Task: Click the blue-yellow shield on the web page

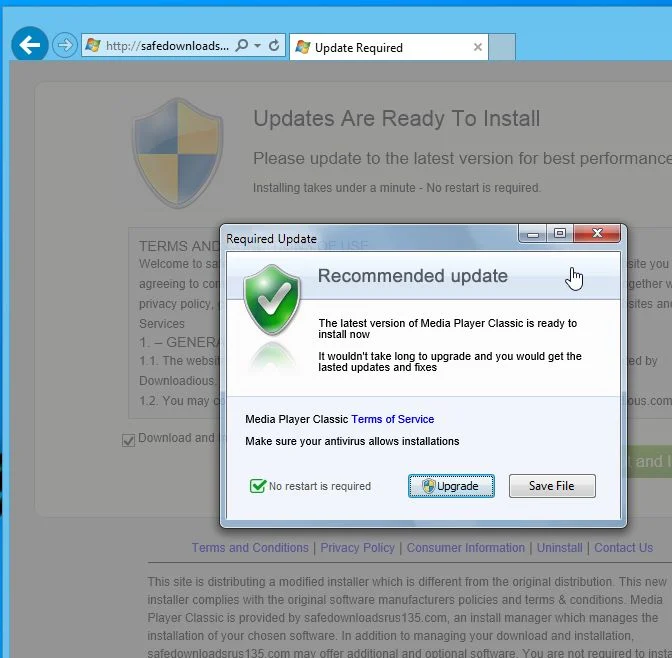Action: [x=177, y=153]
